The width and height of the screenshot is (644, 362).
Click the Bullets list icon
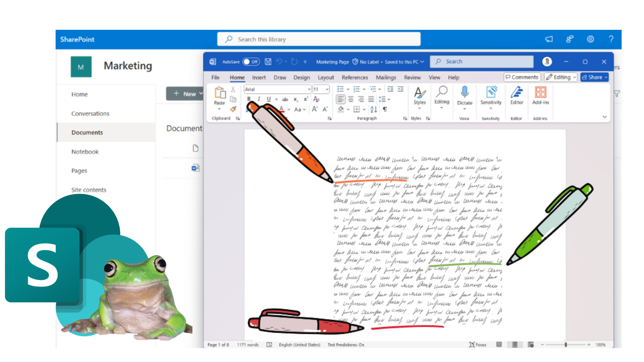point(340,89)
